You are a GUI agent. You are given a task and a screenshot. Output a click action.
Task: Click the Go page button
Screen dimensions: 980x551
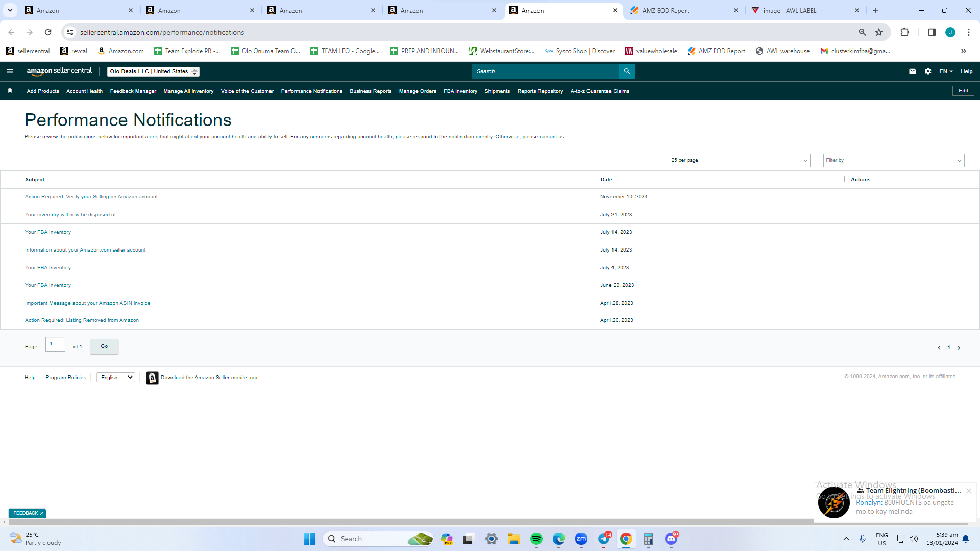tap(104, 346)
